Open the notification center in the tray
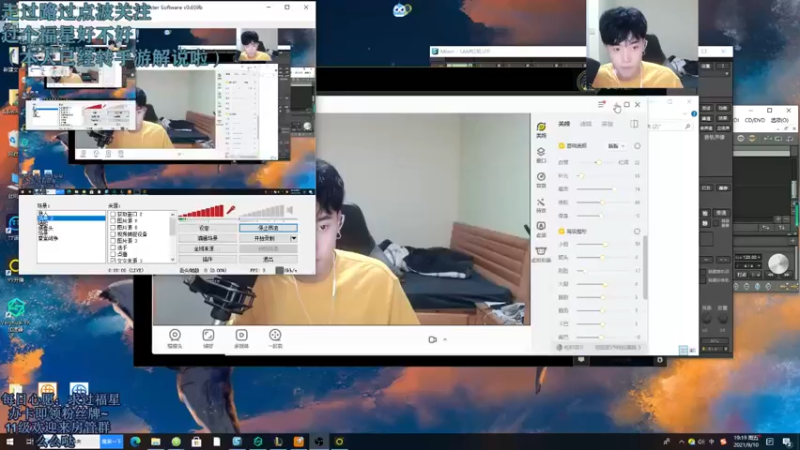This screenshot has height=450, width=800. (x=787, y=442)
